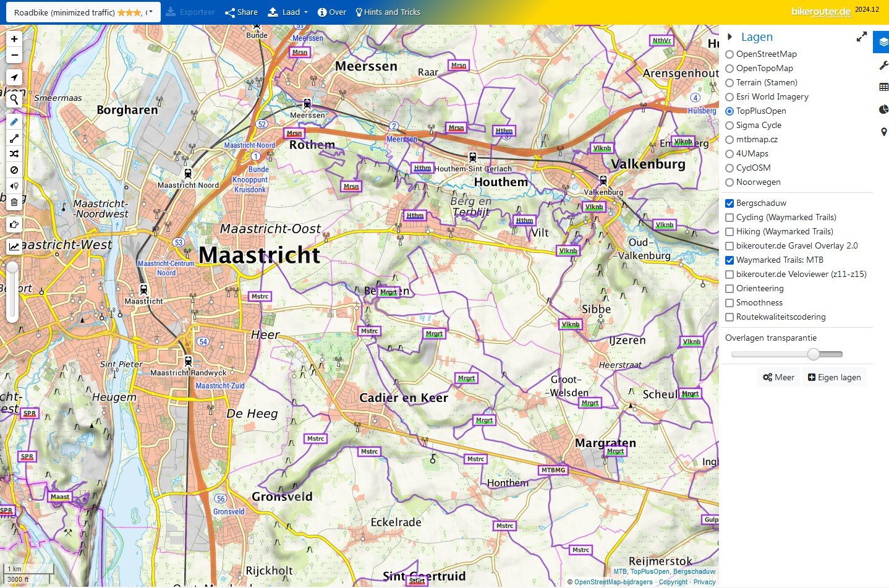Select the pencil draw route tool
889x588 pixels.
[x=14, y=122]
